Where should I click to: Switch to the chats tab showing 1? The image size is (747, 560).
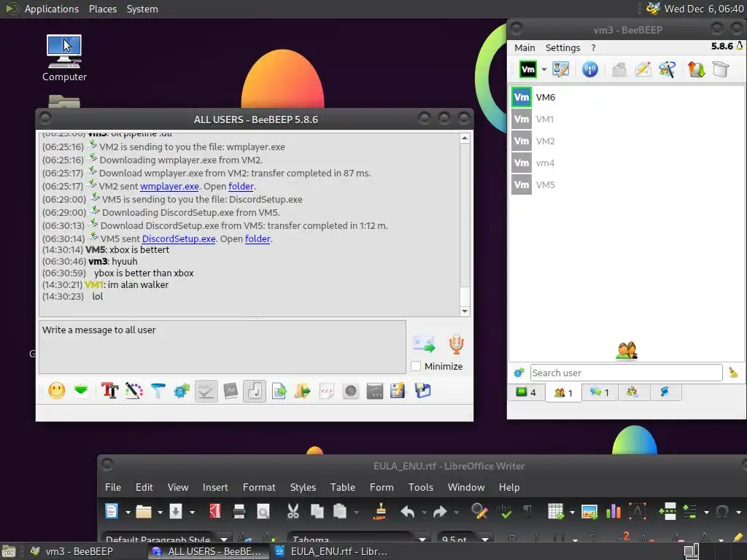click(x=600, y=392)
